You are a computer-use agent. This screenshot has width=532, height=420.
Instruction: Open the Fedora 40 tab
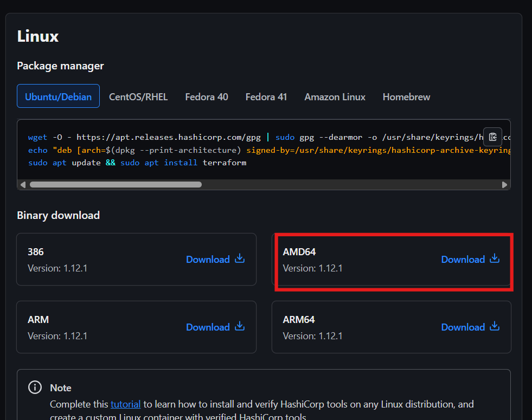207,97
